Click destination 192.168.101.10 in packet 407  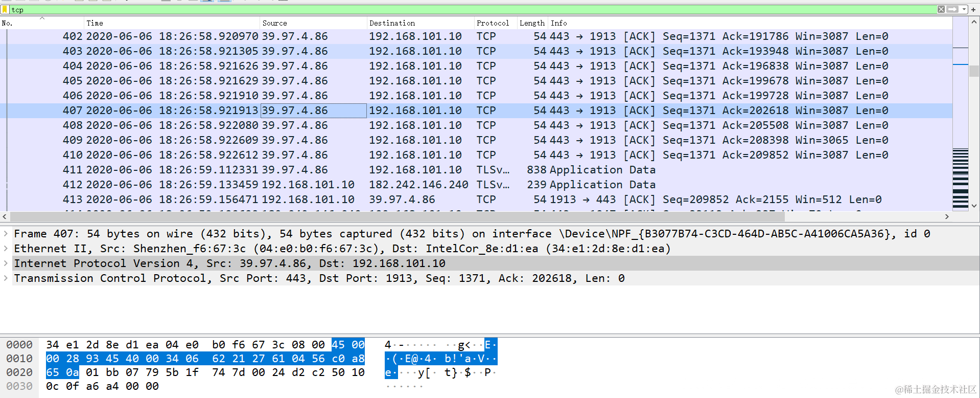[421, 110]
